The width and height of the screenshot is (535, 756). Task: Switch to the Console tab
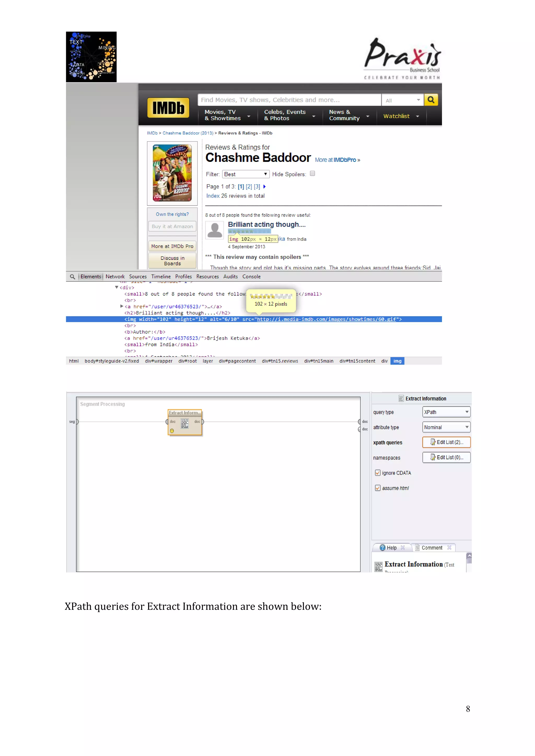[x=251, y=277]
